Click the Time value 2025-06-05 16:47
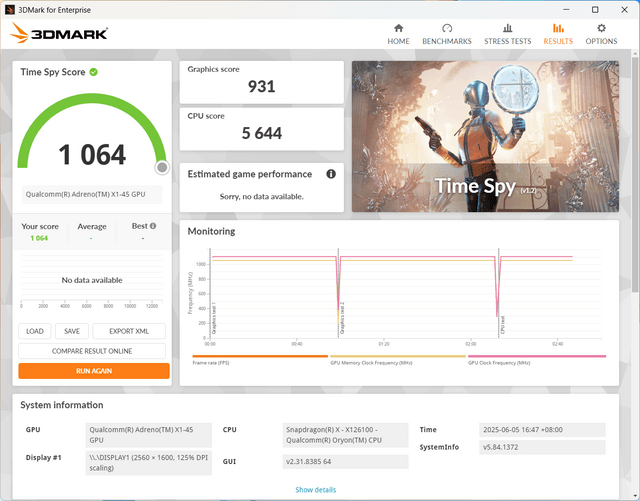Image resolution: width=640 pixels, height=501 pixels. (542, 430)
